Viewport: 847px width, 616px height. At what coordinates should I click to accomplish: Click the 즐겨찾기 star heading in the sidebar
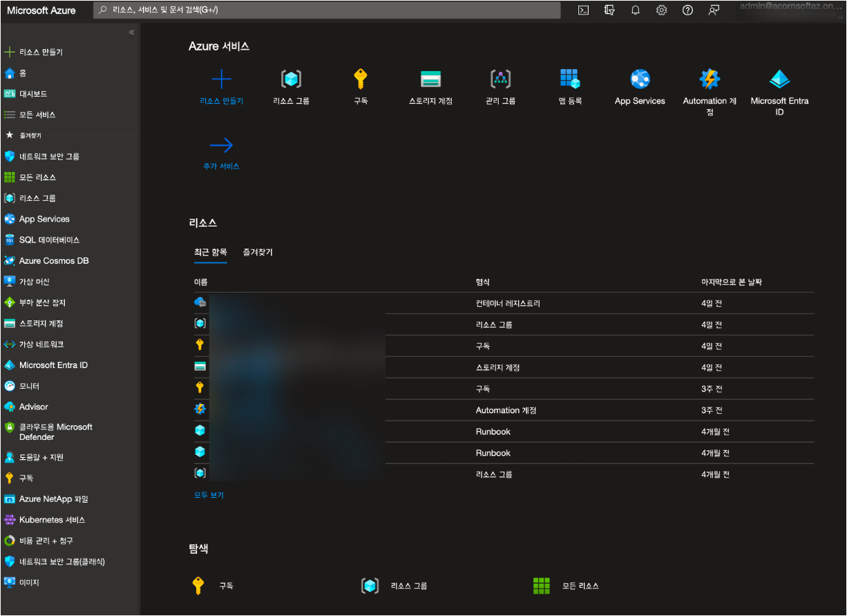pyautogui.click(x=23, y=135)
